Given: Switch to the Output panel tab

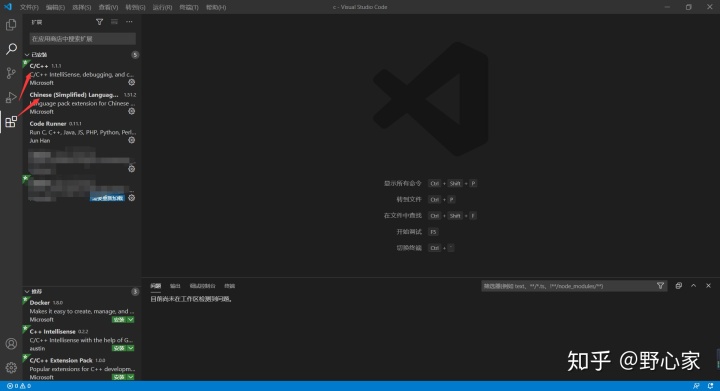Looking at the screenshot, I should pos(175,286).
